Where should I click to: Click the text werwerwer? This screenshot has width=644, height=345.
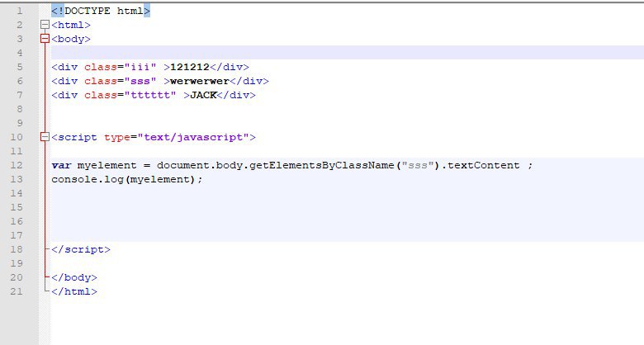(x=200, y=81)
